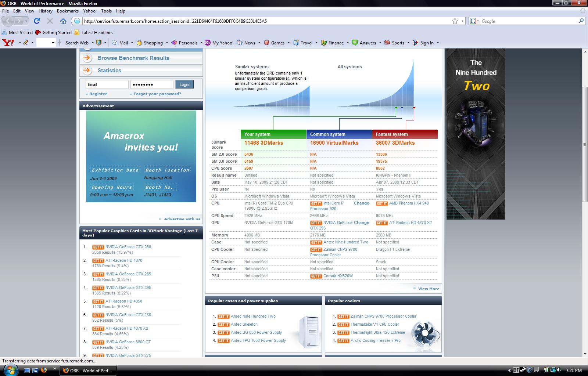588x376 pixels.
Task: Open the File menu
Action: pos(6,11)
